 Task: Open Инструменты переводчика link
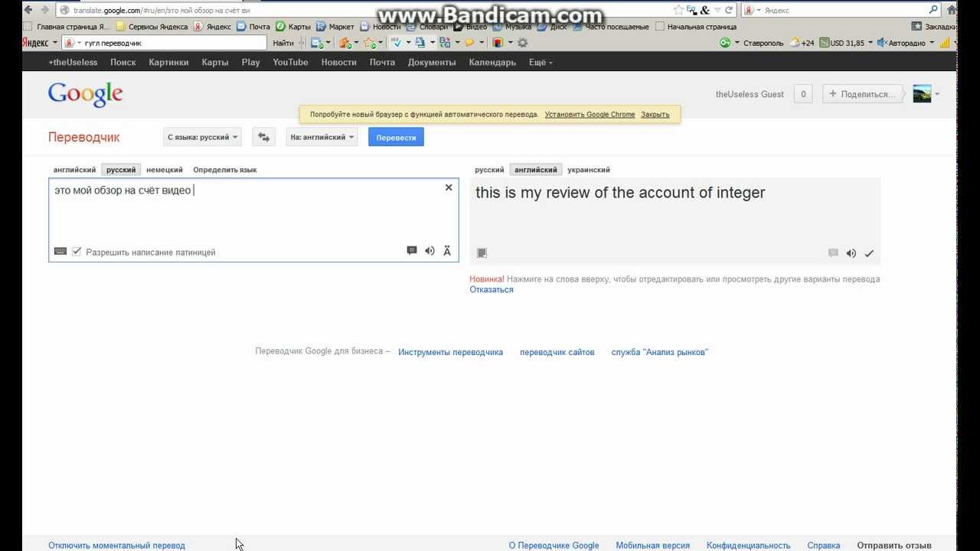tap(450, 352)
